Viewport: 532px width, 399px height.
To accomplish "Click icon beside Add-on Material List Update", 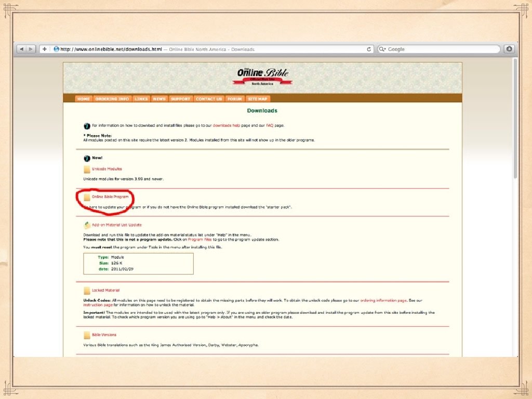I will [x=87, y=225].
